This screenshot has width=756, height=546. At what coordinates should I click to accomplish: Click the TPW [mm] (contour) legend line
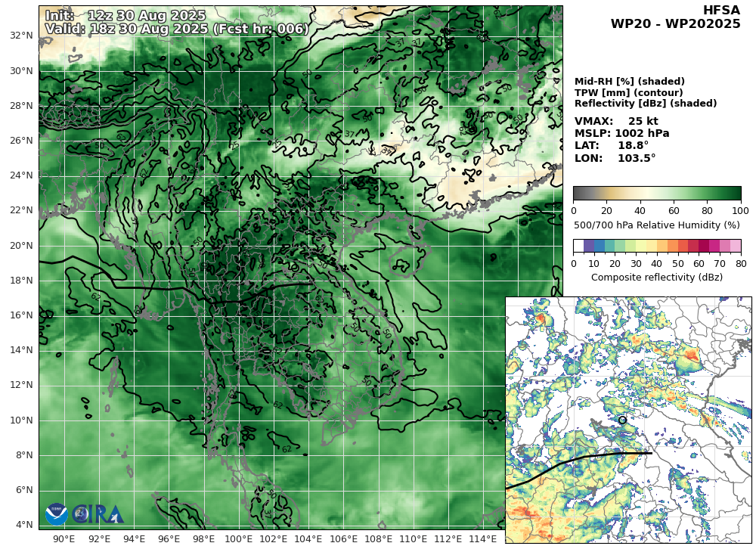(x=628, y=92)
